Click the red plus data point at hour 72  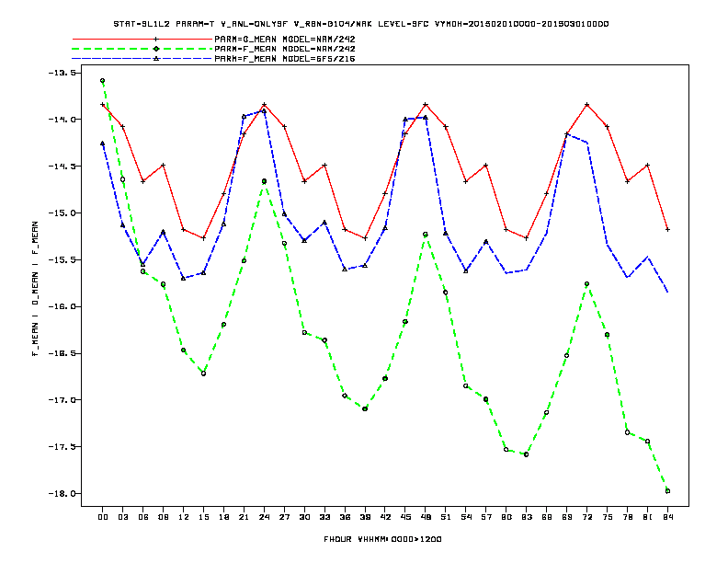[x=586, y=105]
